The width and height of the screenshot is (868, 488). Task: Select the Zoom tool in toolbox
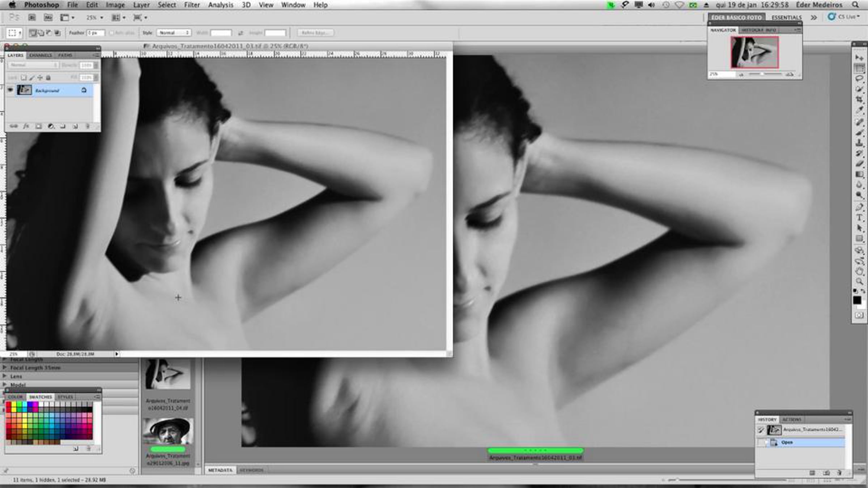click(x=859, y=282)
